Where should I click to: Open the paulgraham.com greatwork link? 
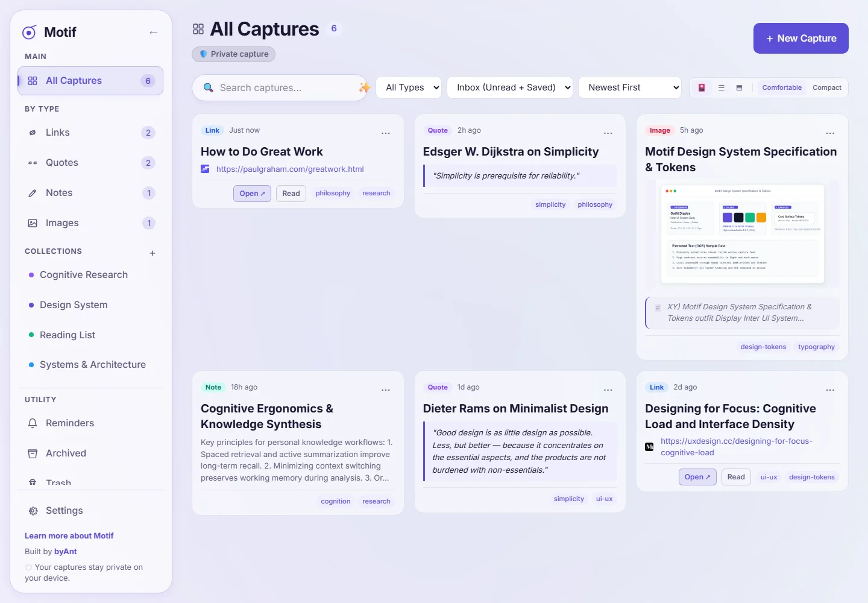(x=290, y=169)
